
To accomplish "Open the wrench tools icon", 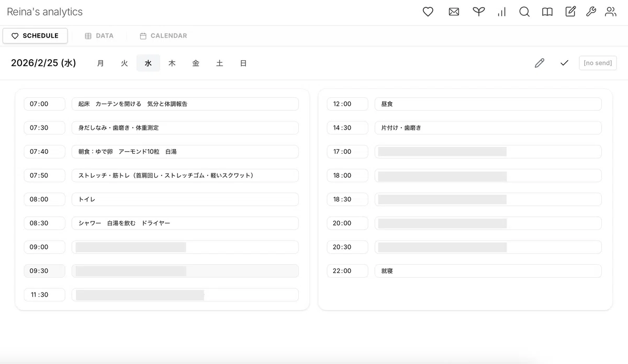I will [591, 12].
